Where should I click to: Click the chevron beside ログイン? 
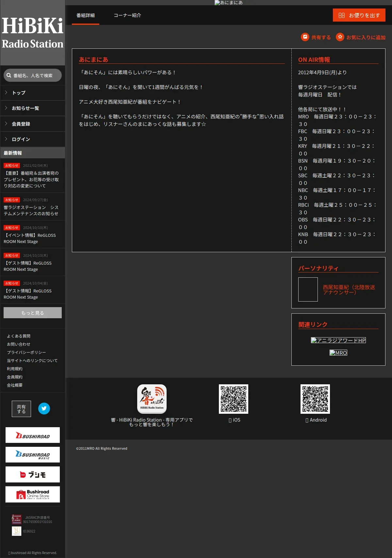6,139
